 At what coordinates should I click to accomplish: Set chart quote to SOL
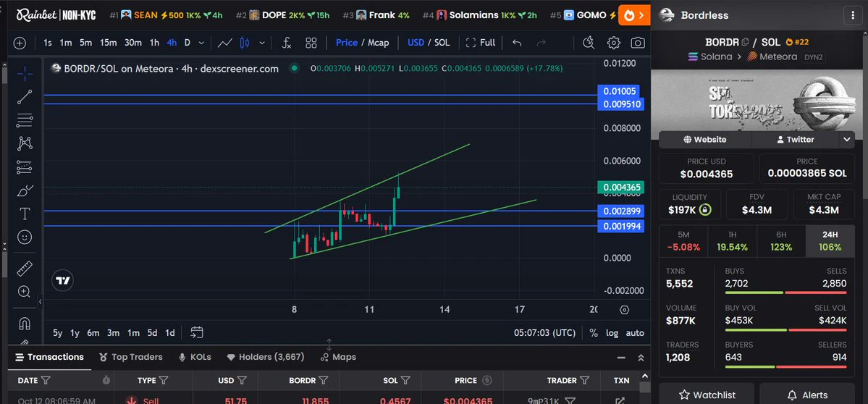point(442,43)
